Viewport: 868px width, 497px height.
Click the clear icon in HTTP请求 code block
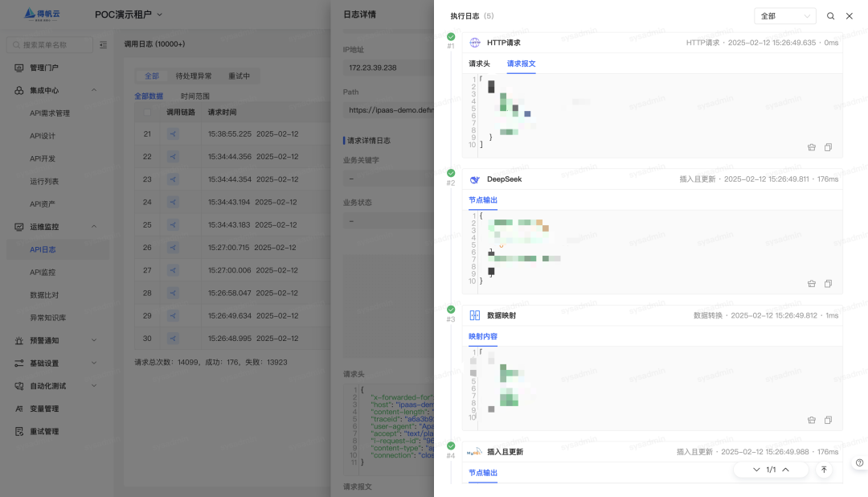812,147
